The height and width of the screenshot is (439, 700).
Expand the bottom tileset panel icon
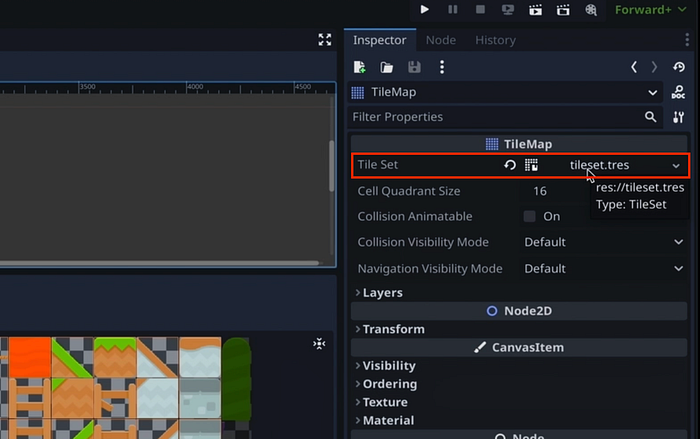click(x=319, y=344)
